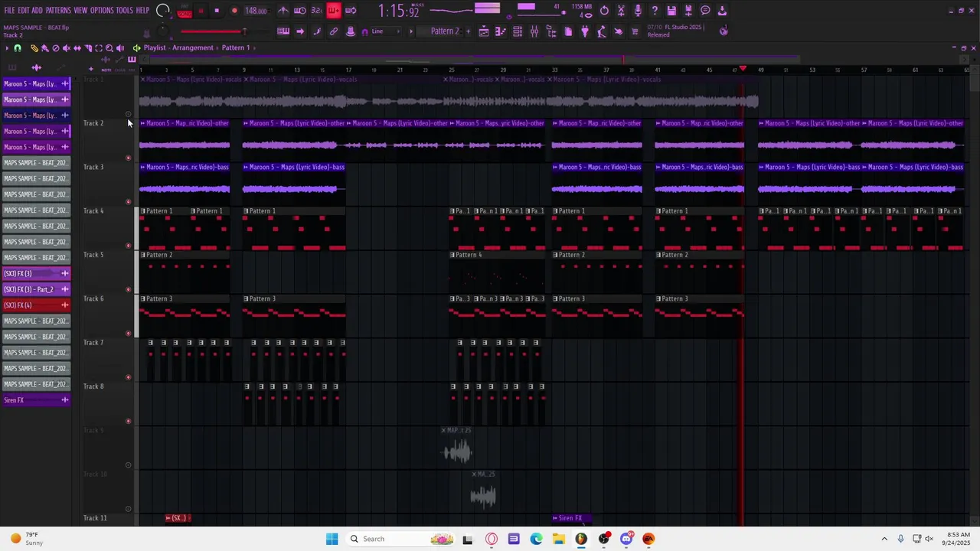This screenshot has height=551, width=980.
Task: Select the playlist Select tool
Action: click(x=99, y=48)
